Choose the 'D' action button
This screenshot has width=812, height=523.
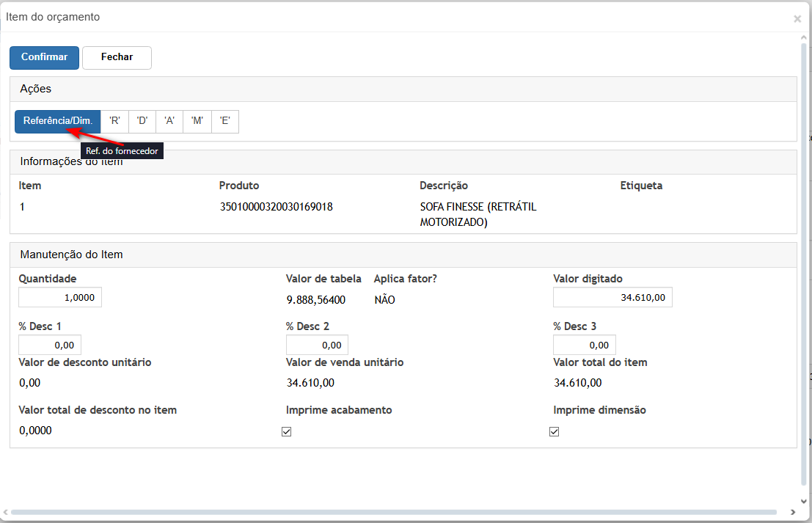coord(142,121)
